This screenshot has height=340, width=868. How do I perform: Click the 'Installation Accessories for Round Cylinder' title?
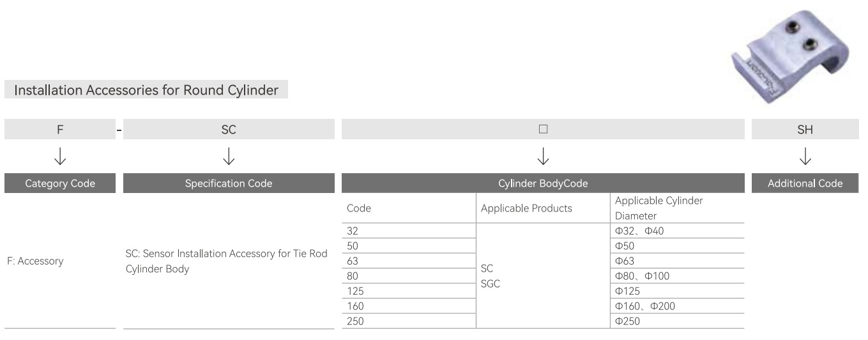point(146,90)
